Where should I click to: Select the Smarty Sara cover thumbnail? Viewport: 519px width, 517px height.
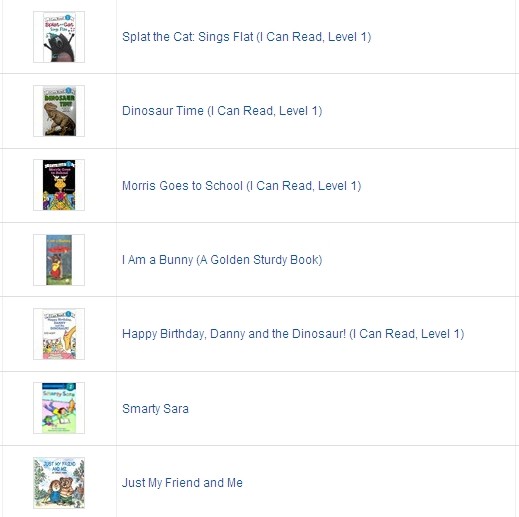coord(59,408)
